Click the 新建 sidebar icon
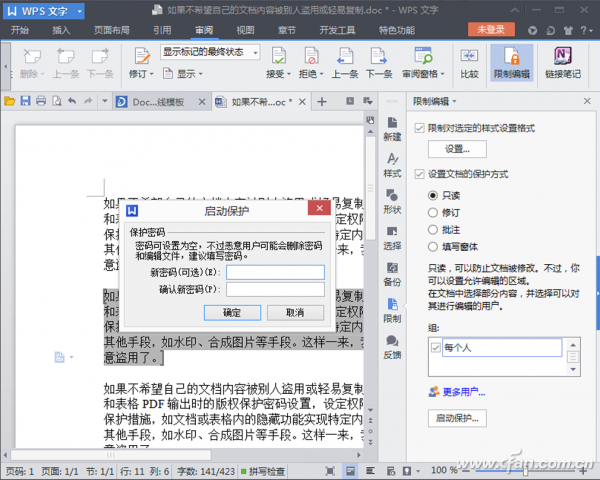This screenshot has height=480, width=600. (392, 129)
